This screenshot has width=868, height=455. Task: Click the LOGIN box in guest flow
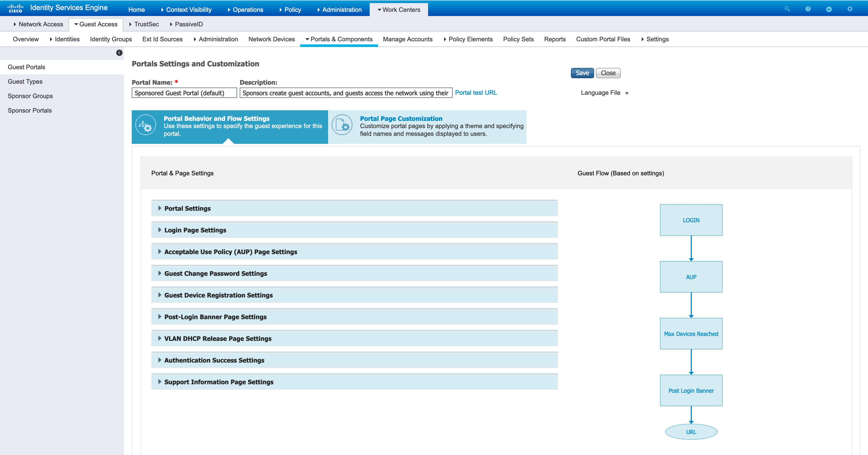(x=691, y=220)
